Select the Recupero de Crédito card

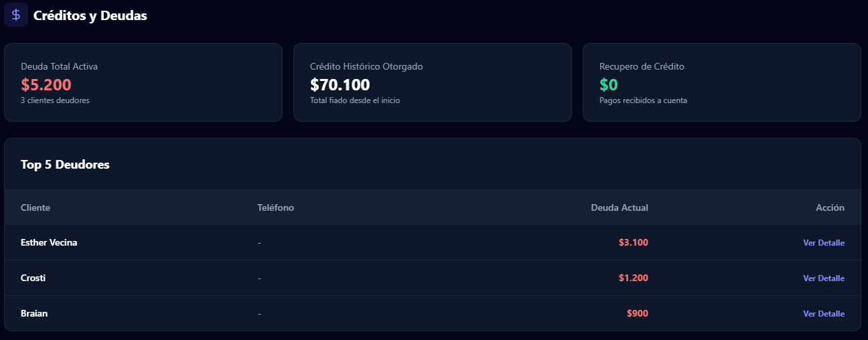pyautogui.click(x=721, y=82)
